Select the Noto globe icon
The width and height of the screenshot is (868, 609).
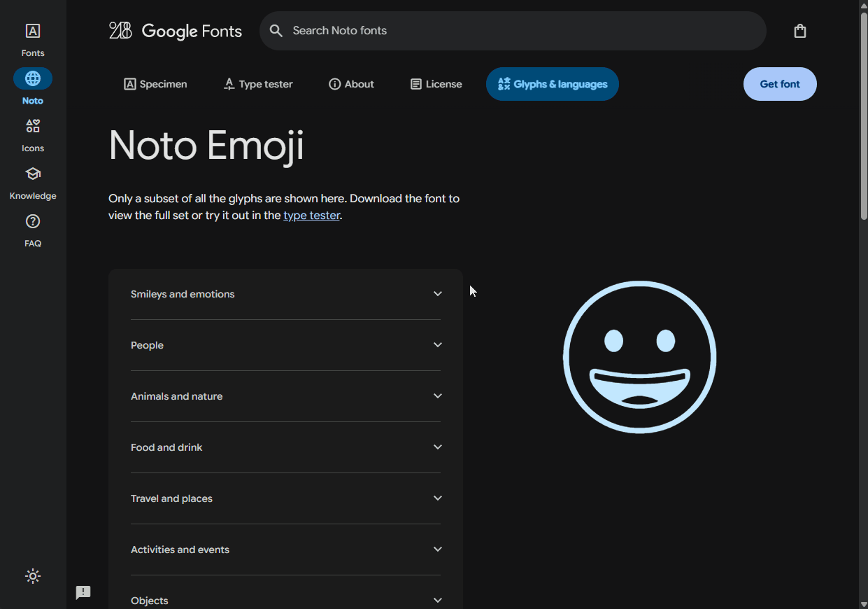click(33, 78)
